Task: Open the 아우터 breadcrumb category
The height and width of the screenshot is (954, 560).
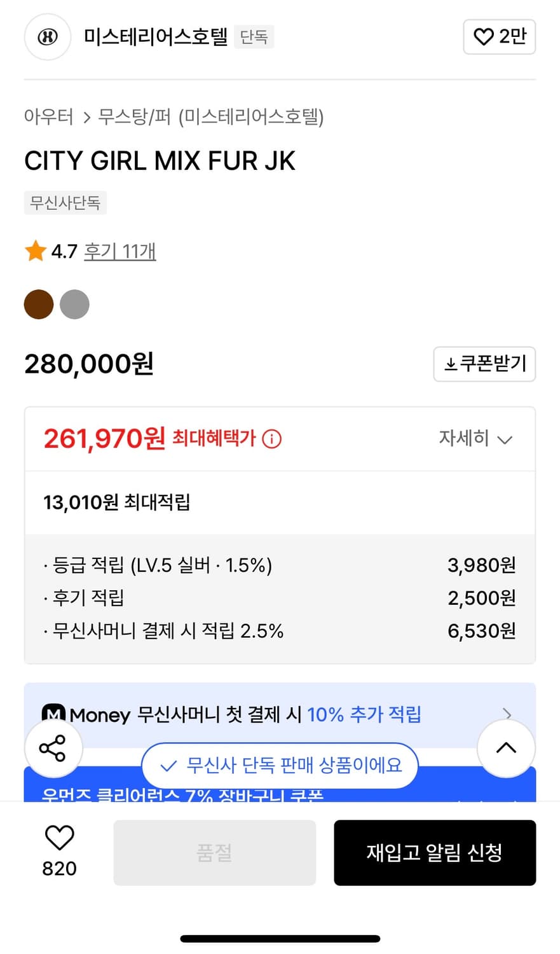Action: (49, 117)
